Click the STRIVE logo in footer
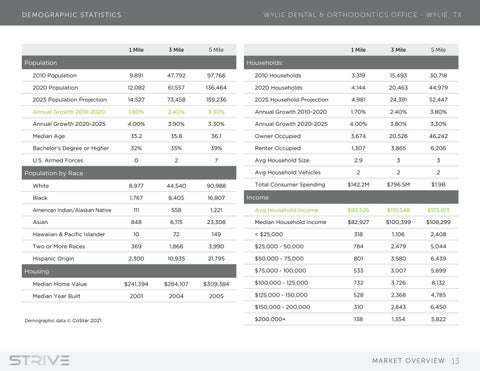The height and width of the screenshot is (371, 480). tap(39, 360)
